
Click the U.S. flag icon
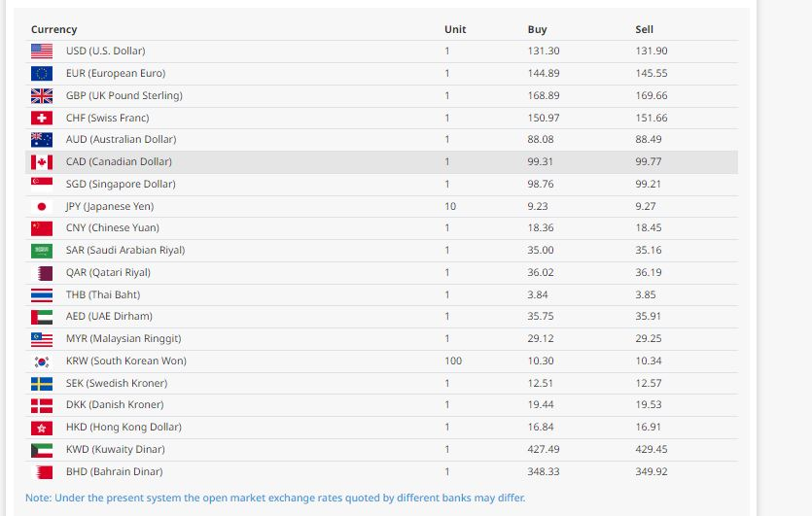click(x=41, y=51)
